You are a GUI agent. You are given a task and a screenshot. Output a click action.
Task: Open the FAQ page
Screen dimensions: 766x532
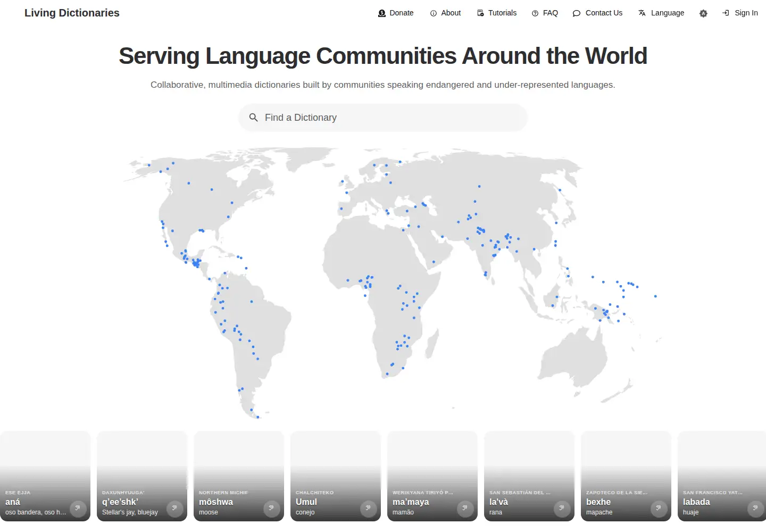coord(545,13)
